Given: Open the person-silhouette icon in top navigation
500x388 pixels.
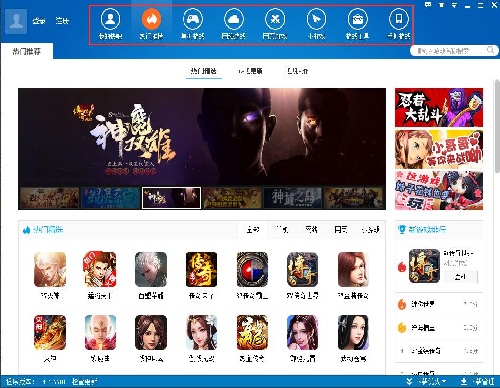Looking at the screenshot, I should click(x=110, y=19).
